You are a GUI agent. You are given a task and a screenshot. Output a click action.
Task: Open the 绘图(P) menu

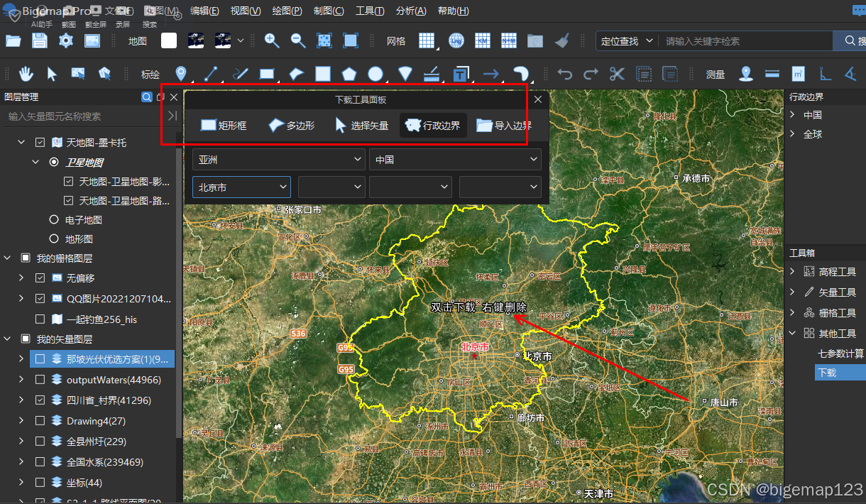tap(287, 11)
